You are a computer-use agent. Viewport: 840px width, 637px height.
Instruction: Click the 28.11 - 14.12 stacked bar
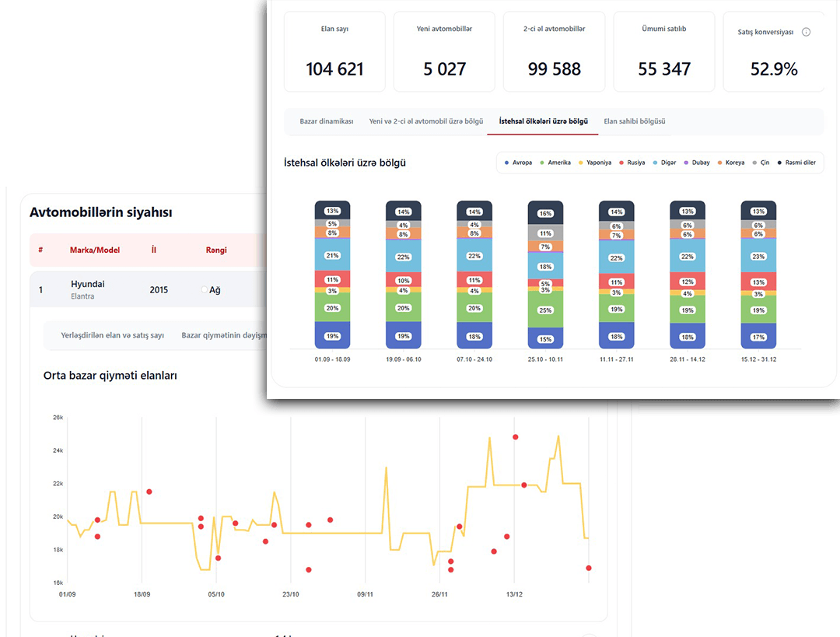click(688, 275)
